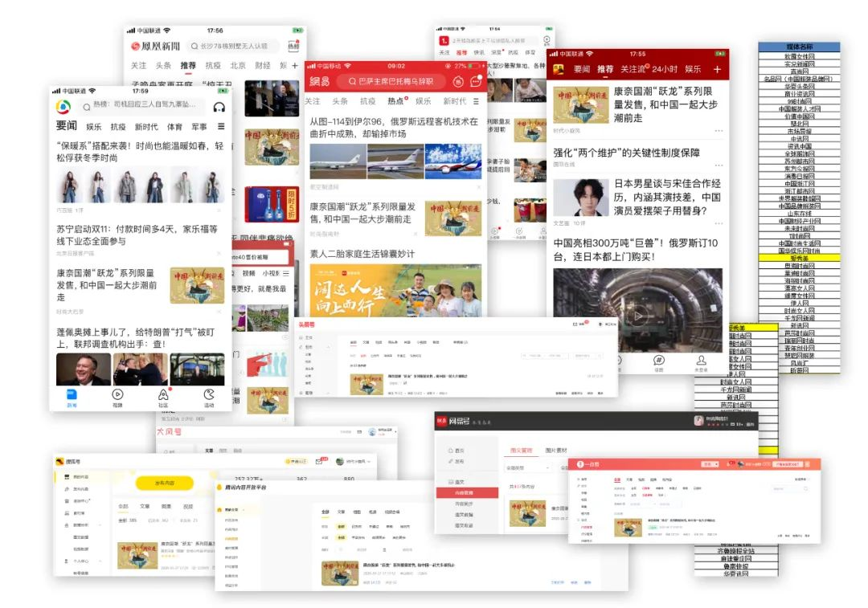Open message bubble icon in 網易 header
This screenshot has height=608, width=868.
point(476,81)
